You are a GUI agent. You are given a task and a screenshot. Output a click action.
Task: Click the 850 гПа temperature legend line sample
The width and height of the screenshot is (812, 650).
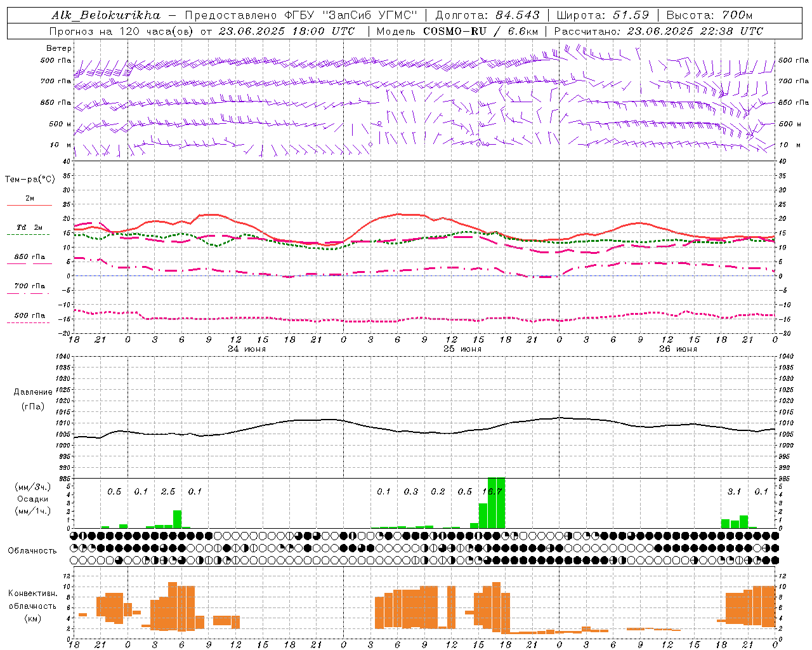pyautogui.click(x=29, y=263)
